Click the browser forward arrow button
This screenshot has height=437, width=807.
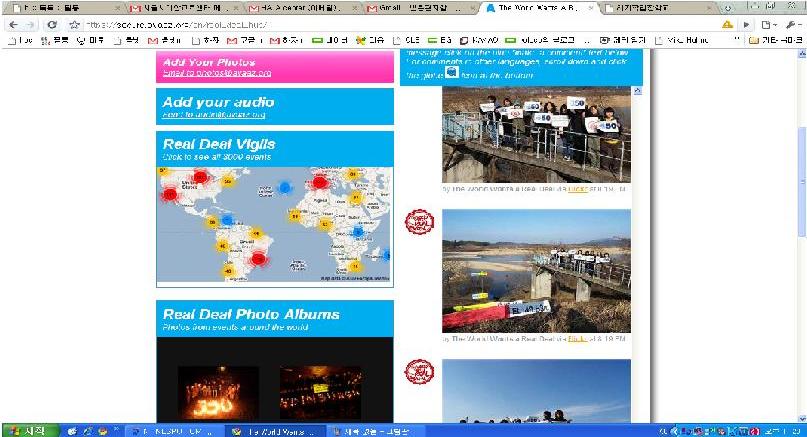click(x=31, y=24)
